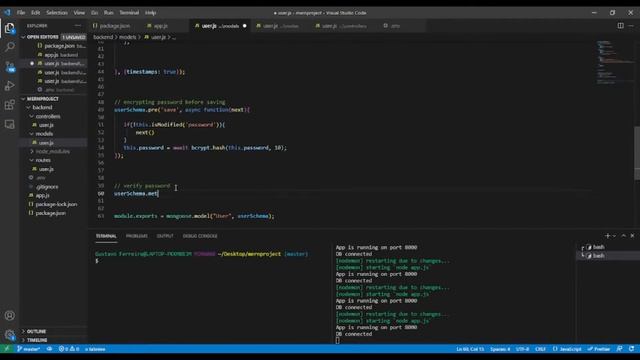Open package-lock.json in file tree
The height and width of the screenshot is (360, 640).
point(56,204)
